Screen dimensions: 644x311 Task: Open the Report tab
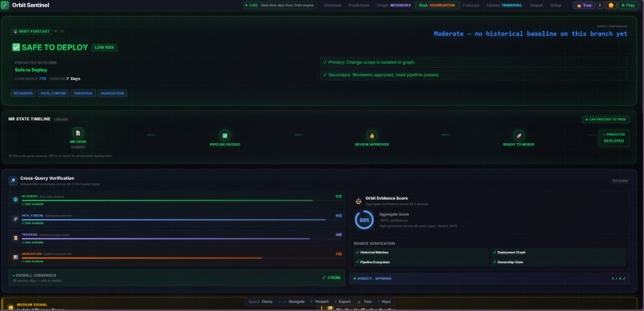pyautogui.click(x=536, y=6)
